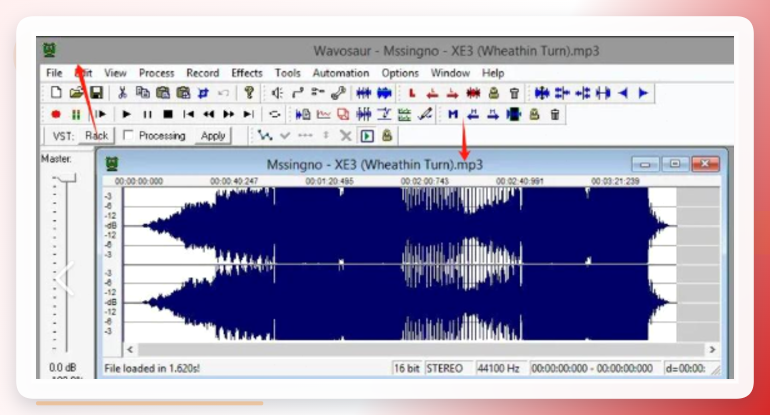770x415 pixels.
Task: Toggle the Processing checkbox
Action: 128,135
